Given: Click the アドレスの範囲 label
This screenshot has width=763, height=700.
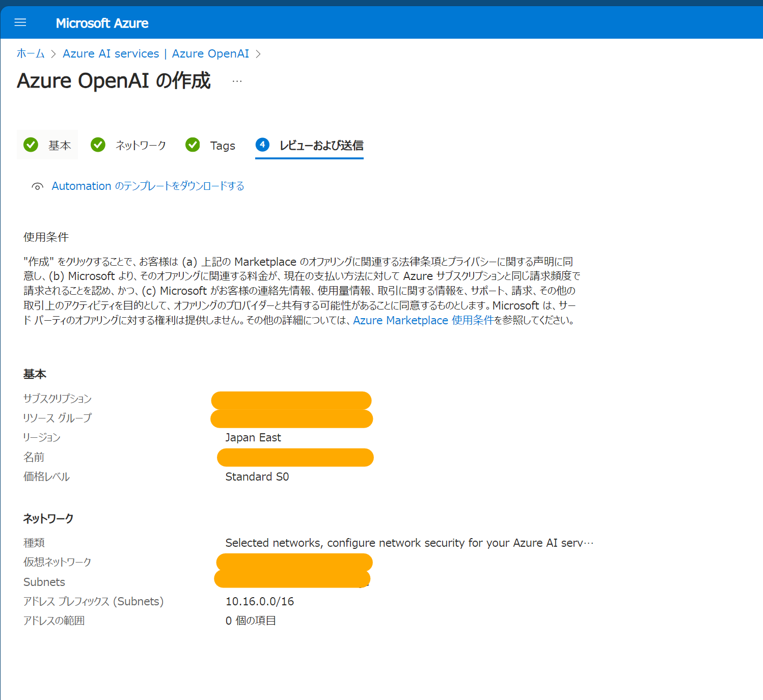Looking at the screenshot, I should click(54, 621).
